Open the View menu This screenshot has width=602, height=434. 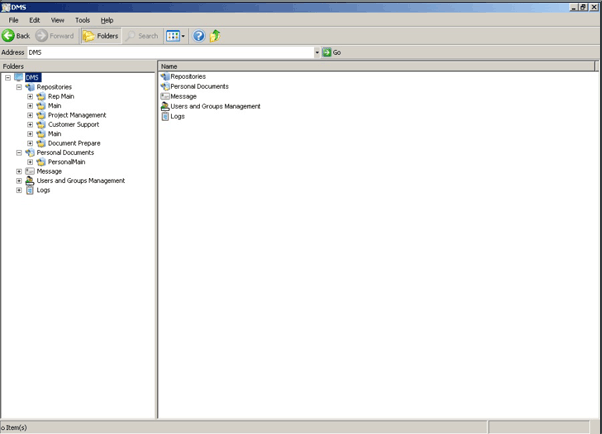[58, 20]
